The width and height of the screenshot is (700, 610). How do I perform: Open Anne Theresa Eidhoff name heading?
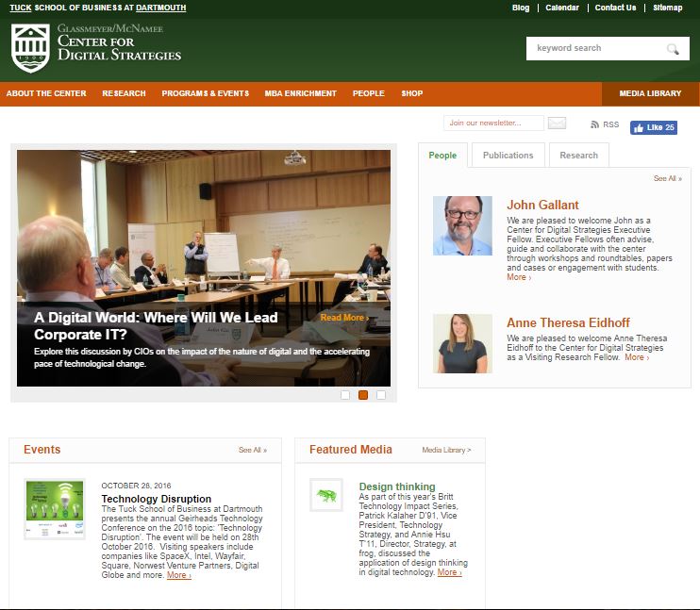(x=568, y=322)
